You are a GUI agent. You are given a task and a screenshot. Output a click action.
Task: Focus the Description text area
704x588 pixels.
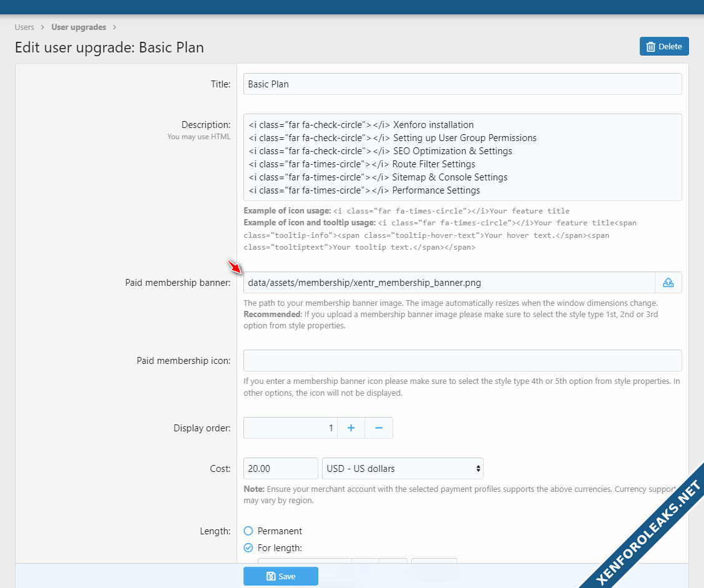(462, 157)
